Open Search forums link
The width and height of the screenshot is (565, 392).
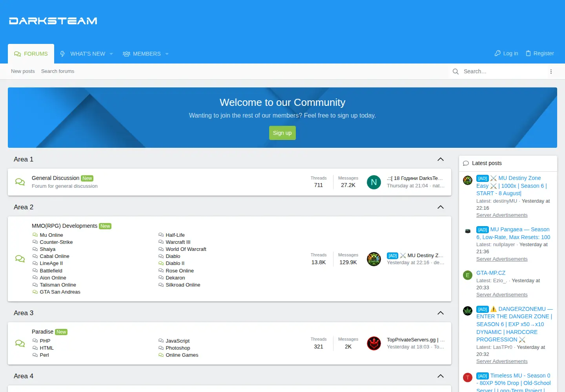[58, 71]
